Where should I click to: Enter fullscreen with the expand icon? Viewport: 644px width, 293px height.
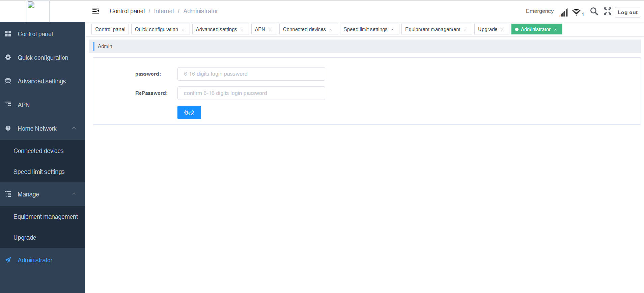(x=607, y=11)
